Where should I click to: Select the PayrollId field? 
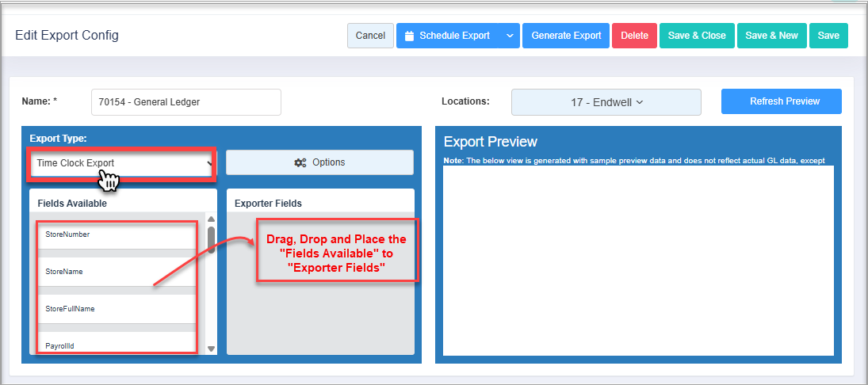(x=117, y=343)
